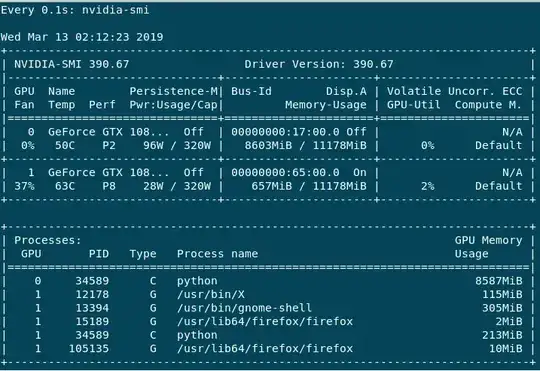The width and height of the screenshot is (540, 371).
Task: Click the Bus-Id column header
Action: click(251, 91)
